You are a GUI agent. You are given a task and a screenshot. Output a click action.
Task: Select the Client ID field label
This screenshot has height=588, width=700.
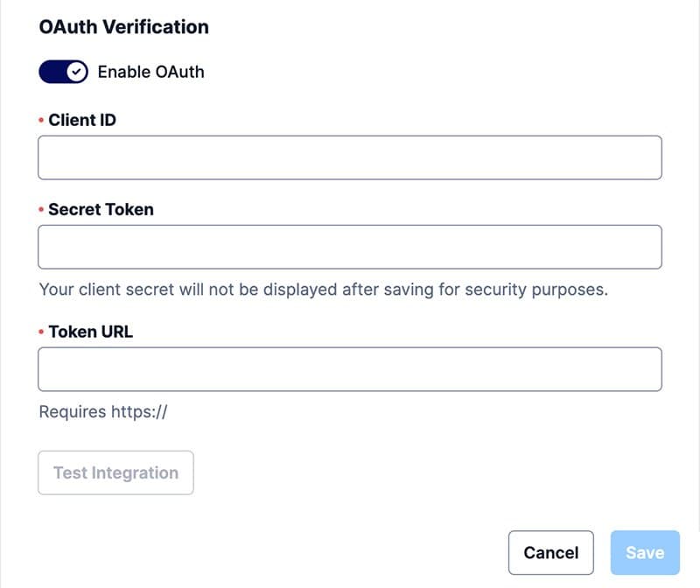point(80,120)
